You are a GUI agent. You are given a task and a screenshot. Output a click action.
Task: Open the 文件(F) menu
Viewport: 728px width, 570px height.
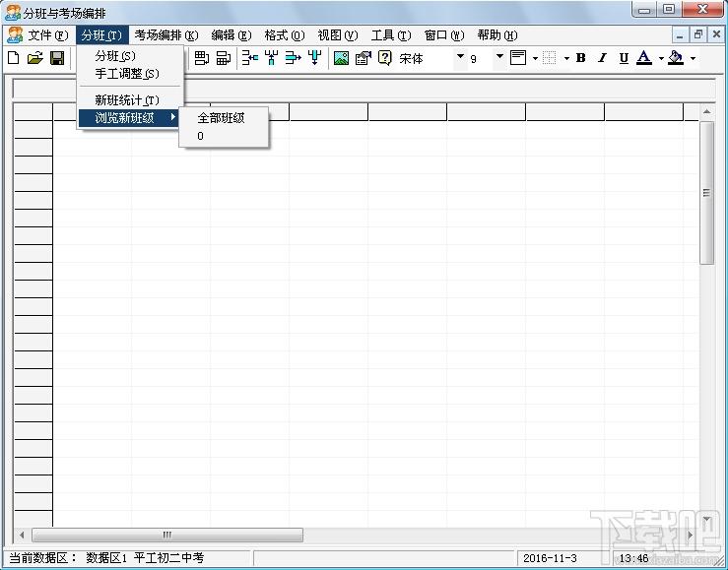click(x=48, y=35)
